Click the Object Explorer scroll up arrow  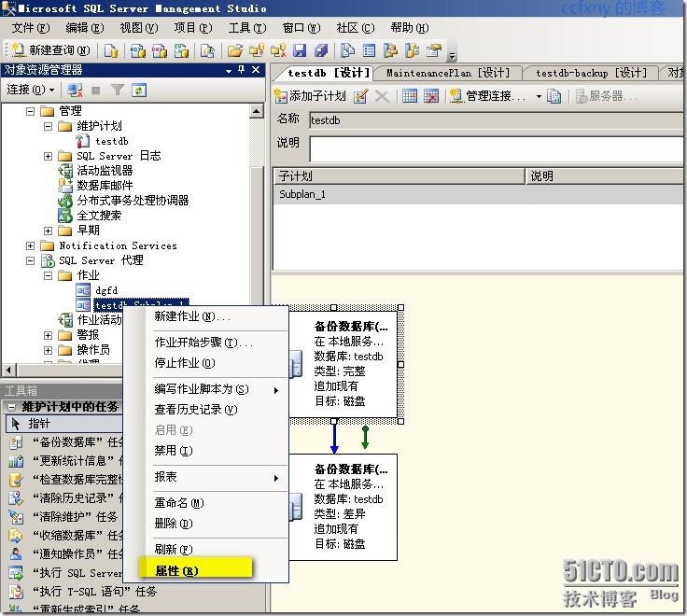pos(257,111)
